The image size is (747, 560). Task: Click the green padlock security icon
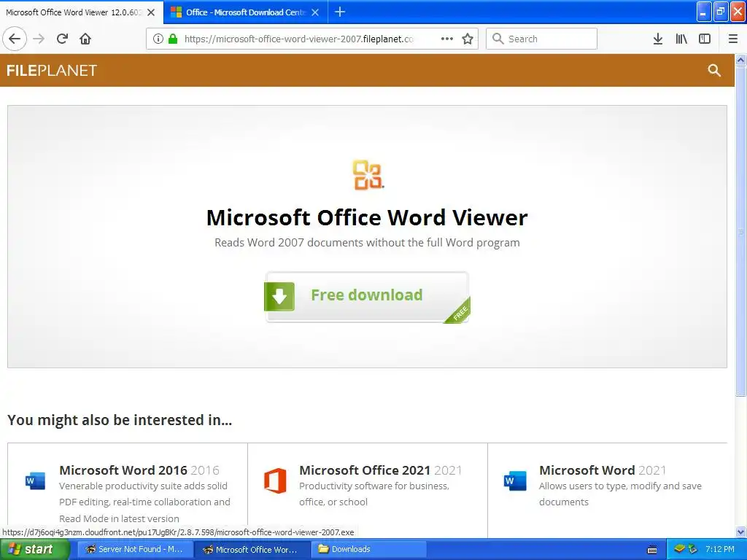pyautogui.click(x=173, y=39)
